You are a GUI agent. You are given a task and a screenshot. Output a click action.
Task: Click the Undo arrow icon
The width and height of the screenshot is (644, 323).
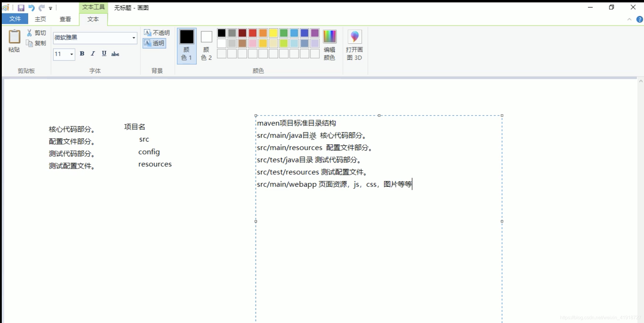coord(31,8)
